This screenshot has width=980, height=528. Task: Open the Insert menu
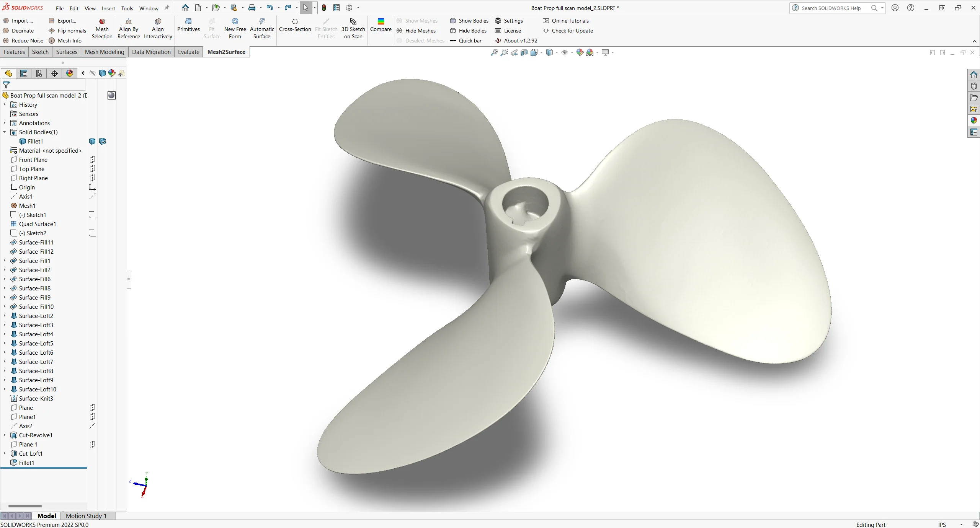108,8
